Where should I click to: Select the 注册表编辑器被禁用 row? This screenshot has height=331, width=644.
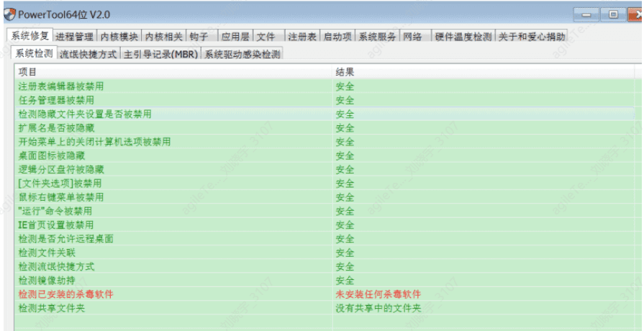click(x=61, y=86)
